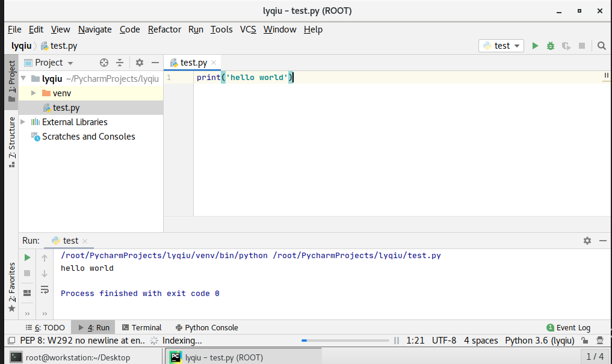Viewport: 612px width, 364px height.
Task: Expand additional Run toolbar chevron on the right
Action: coord(45,313)
